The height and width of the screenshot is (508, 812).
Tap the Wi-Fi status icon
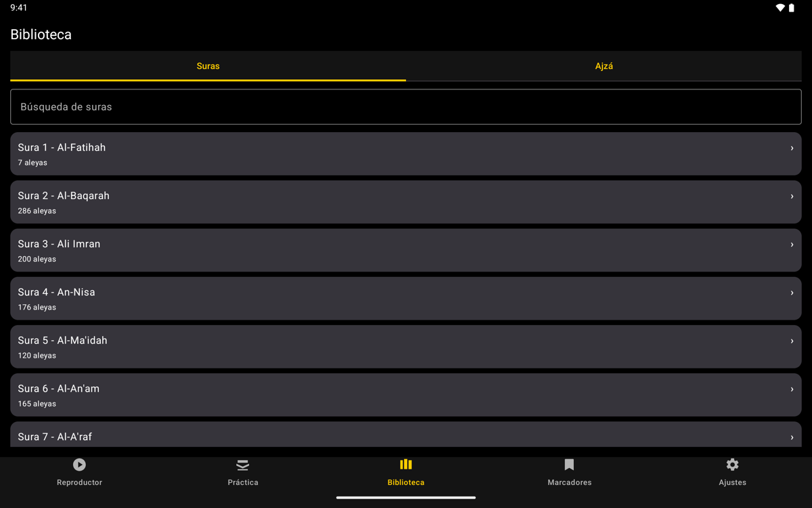point(780,8)
